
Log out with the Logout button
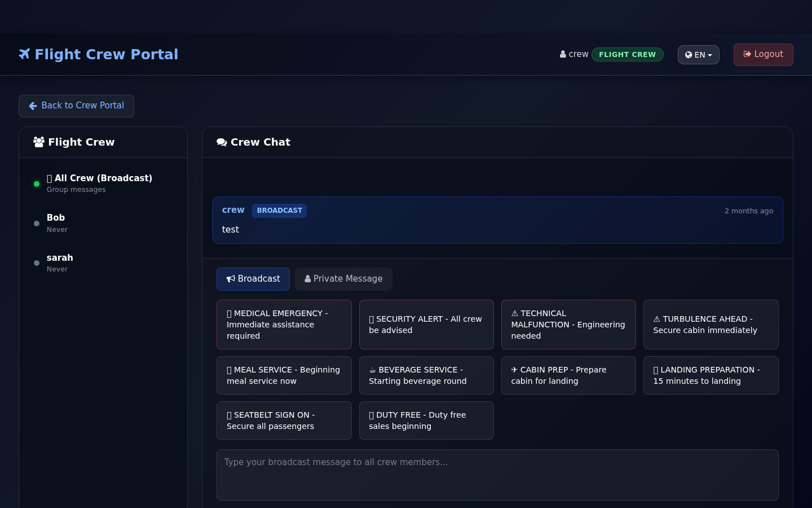763,55
